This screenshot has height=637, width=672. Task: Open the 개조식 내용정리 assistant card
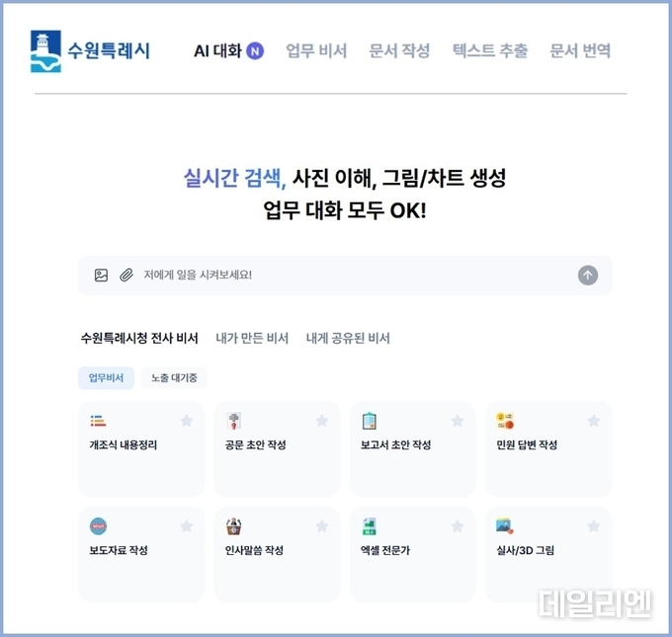click(x=141, y=449)
